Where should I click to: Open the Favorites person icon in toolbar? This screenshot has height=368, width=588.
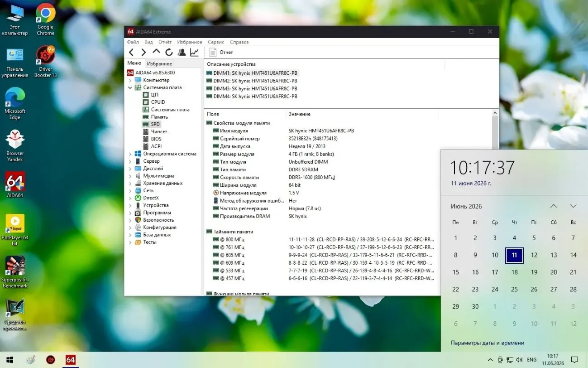182,52
